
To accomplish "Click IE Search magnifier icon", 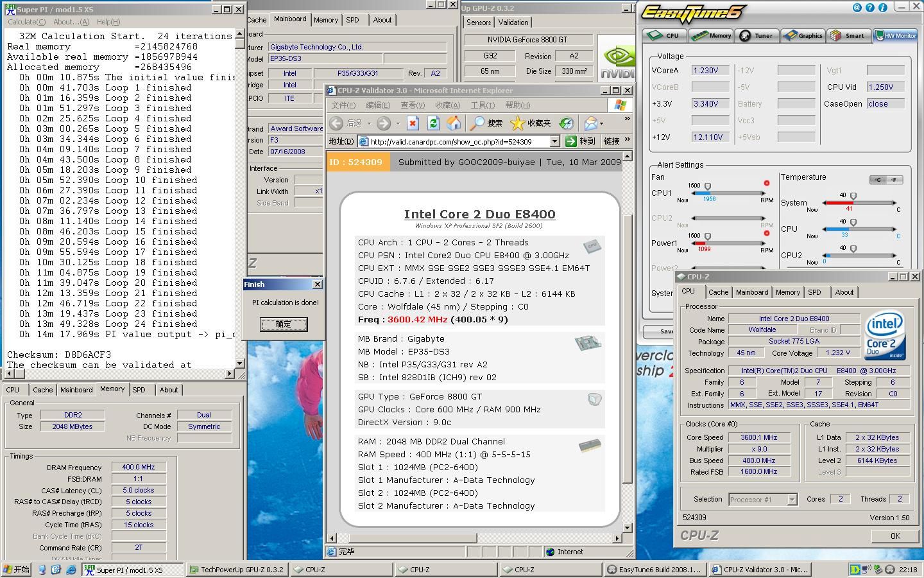I will pyautogui.click(x=477, y=123).
